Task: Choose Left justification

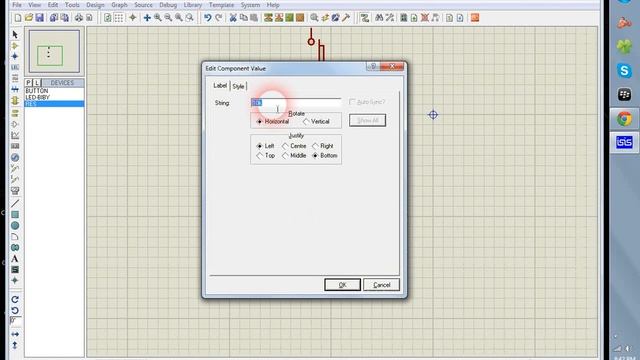Action: coord(265,146)
